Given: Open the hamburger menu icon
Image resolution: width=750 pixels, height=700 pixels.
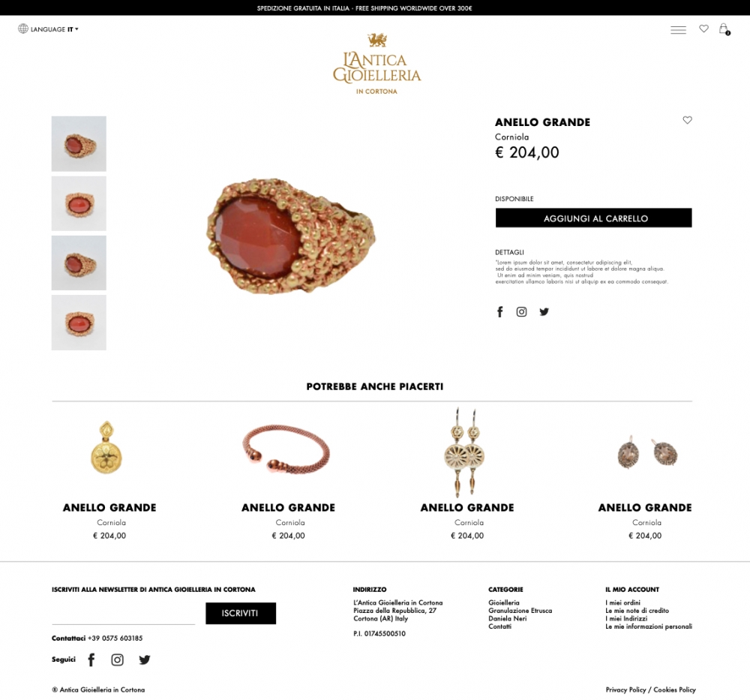Looking at the screenshot, I should click(x=678, y=30).
